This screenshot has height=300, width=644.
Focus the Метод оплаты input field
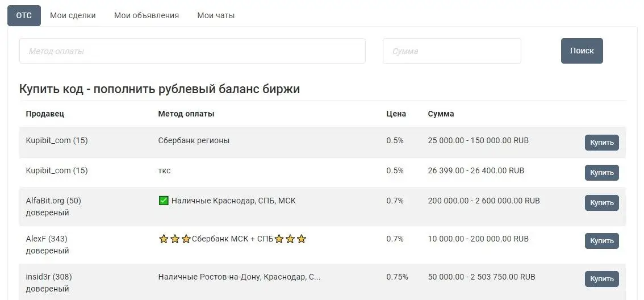click(x=192, y=51)
